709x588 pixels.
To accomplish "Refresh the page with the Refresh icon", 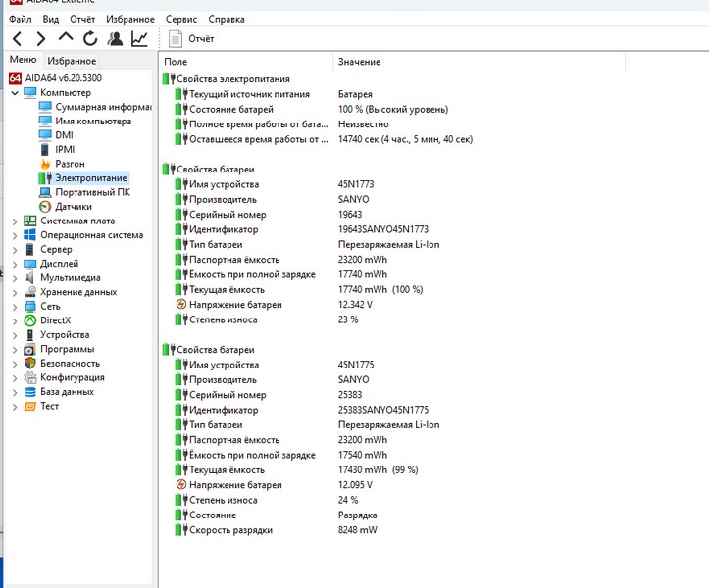I will [90, 39].
